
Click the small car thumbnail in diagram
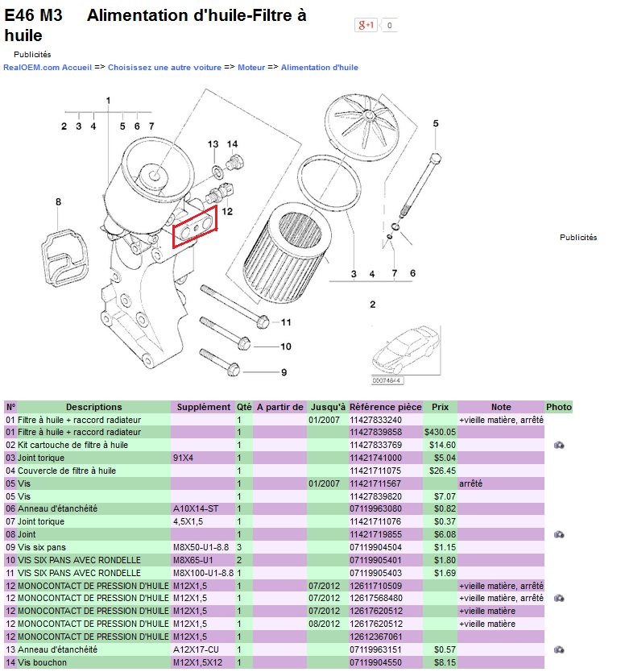click(x=406, y=351)
